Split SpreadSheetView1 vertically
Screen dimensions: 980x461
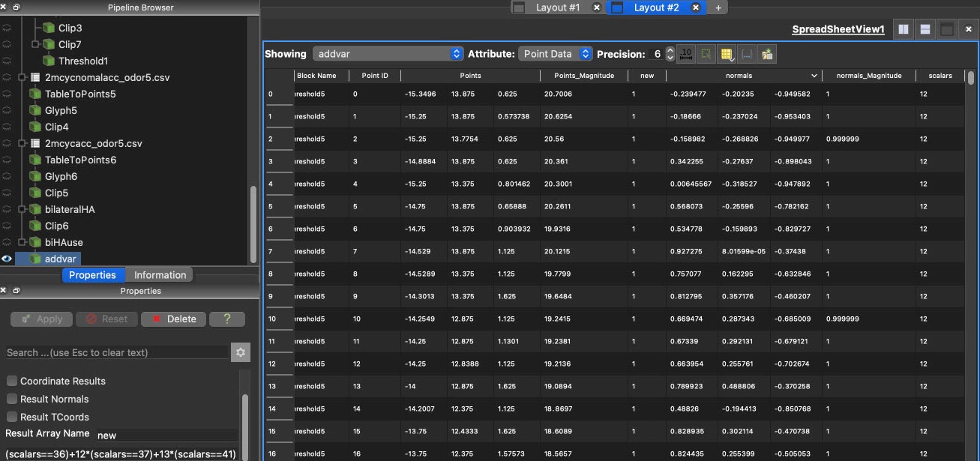(925, 29)
